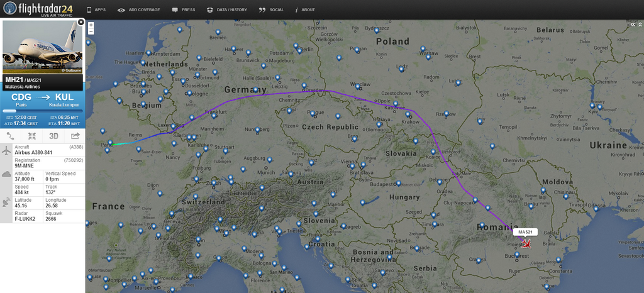Close the MH21 flight info panel
This screenshot has width=644, height=293.
coord(81,22)
